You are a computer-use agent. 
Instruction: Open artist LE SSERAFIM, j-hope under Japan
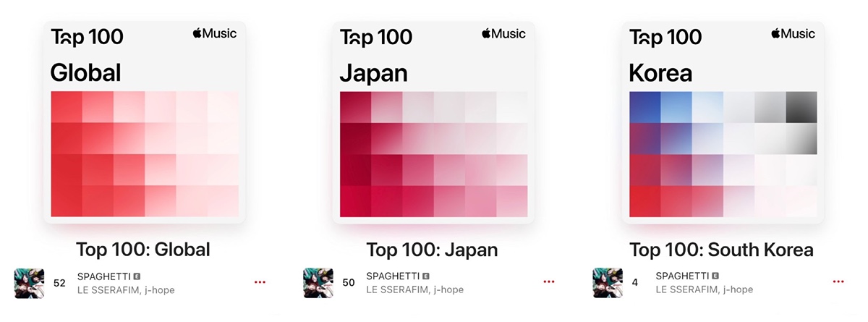[415, 290]
